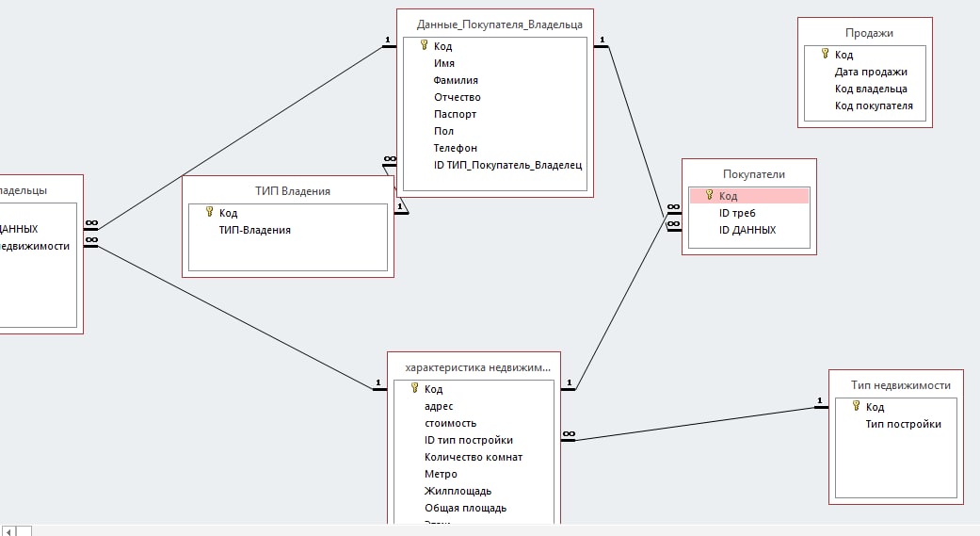The width and height of the screenshot is (980, 536).
Task: Select the ID тип постройки field
Action: pyautogui.click(x=469, y=440)
